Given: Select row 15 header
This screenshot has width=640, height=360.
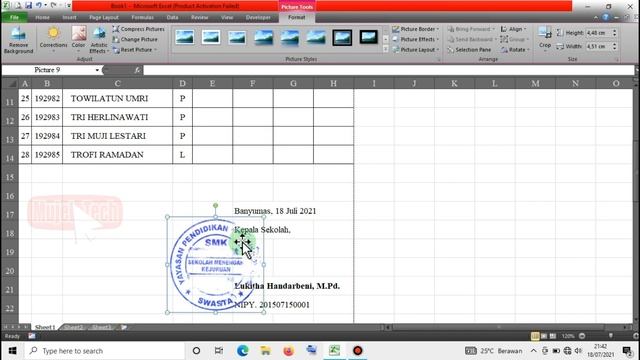Looking at the screenshot, I should point(9,177).
